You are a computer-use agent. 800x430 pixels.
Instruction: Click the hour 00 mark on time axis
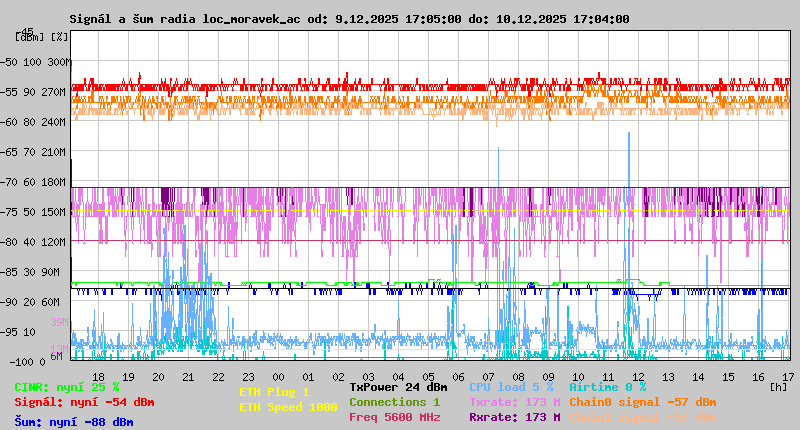[x=277, y=377]
